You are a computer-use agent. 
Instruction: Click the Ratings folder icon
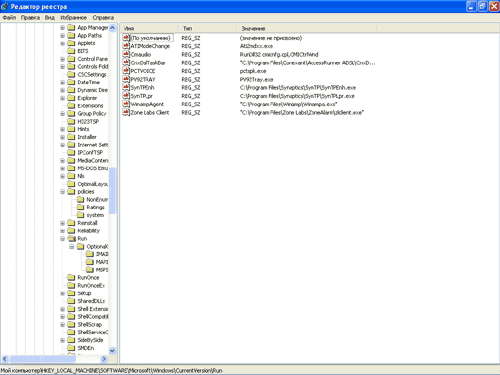80,207
